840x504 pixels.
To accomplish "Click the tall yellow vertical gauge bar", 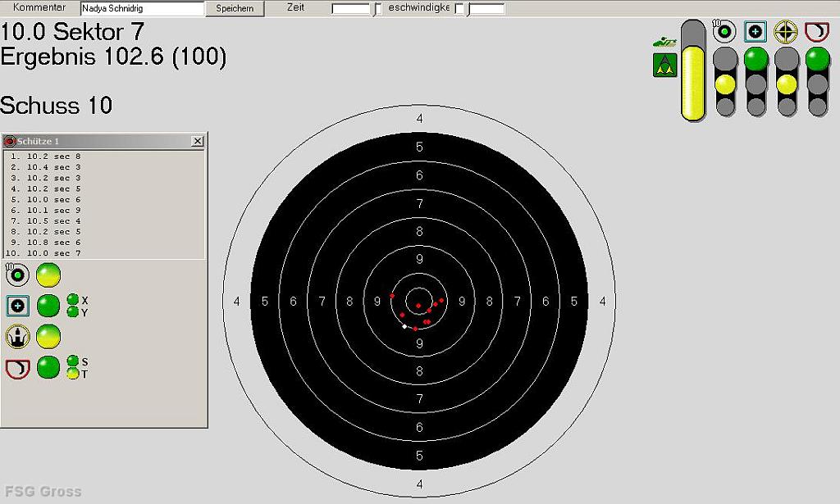I will tap(693, 70).
